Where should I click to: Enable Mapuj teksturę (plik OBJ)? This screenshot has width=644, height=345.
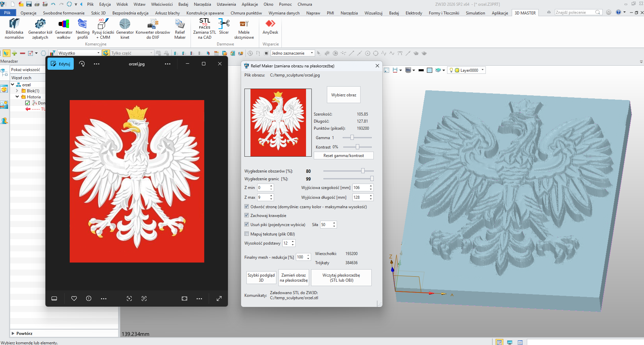click(247, 234)
